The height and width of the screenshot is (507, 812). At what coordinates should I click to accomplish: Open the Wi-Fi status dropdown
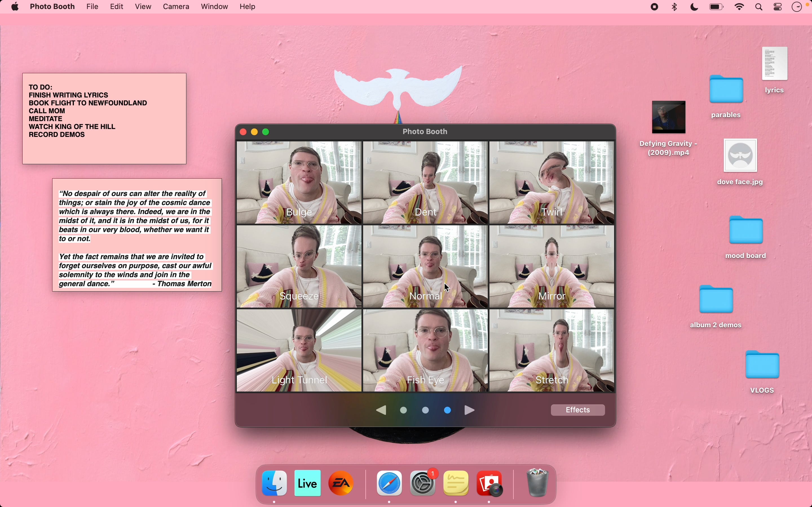tap(739, 7)
